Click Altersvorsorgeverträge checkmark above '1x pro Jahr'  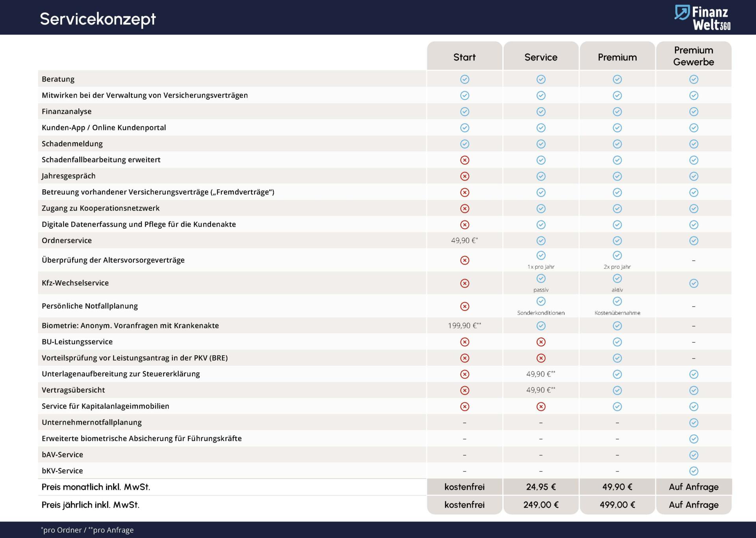tap(541, 255)
